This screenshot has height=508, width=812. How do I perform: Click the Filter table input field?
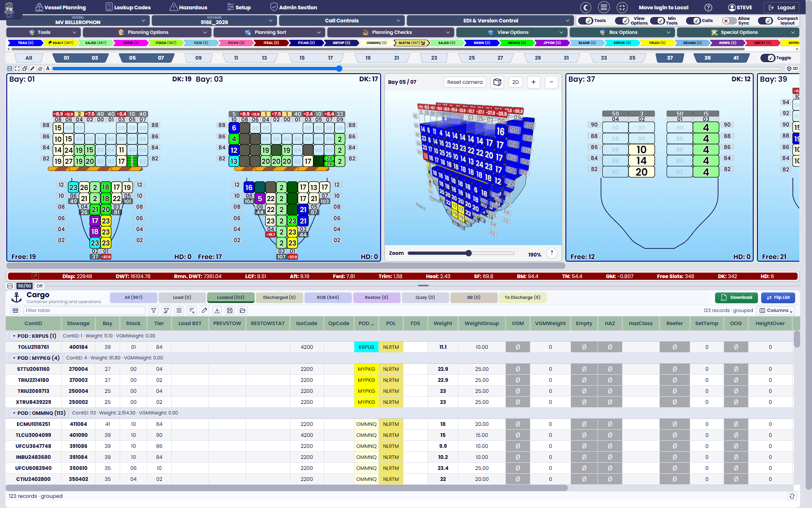click(85, 310)
